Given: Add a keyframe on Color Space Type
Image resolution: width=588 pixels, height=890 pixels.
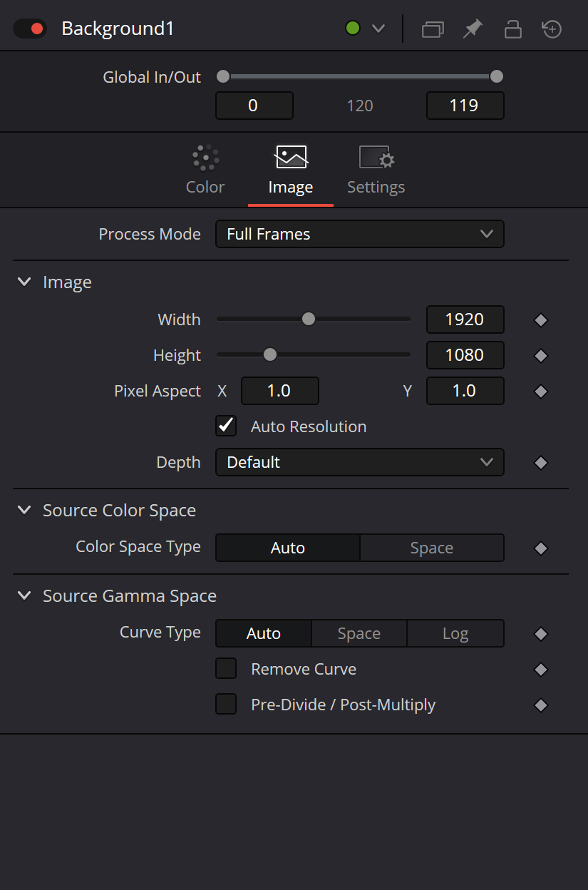Looking at the screenshot, I should pos(541,548).
